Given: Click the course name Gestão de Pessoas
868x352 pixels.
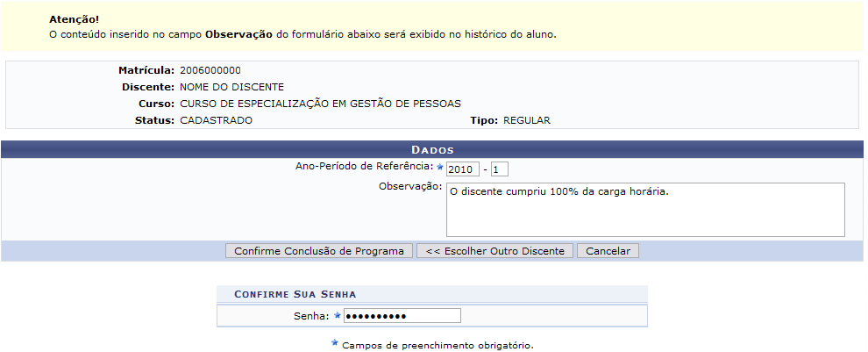Looking at the screenshot, I should tap(320, 104).
